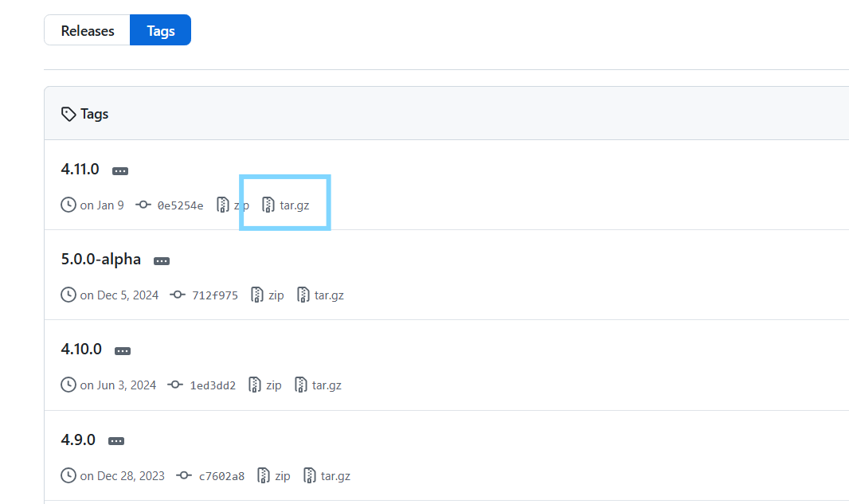Switch to the Releases tab
The width and height of the screenshot is (849, 504).
(x=87, y=30)
